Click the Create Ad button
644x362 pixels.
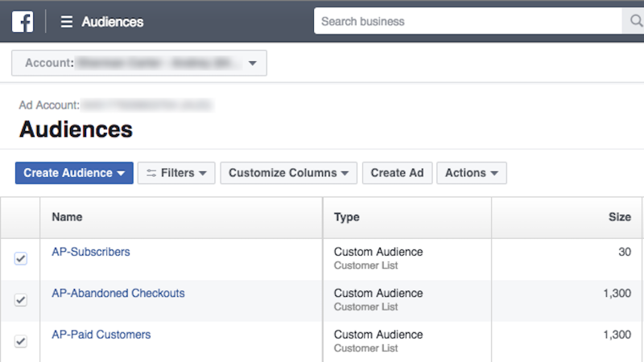(x=397, y=173)
